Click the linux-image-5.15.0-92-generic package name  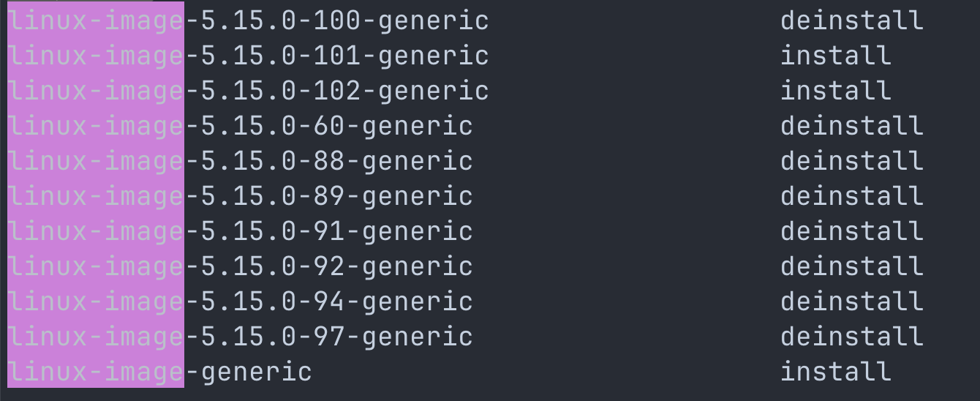[240, 266]
